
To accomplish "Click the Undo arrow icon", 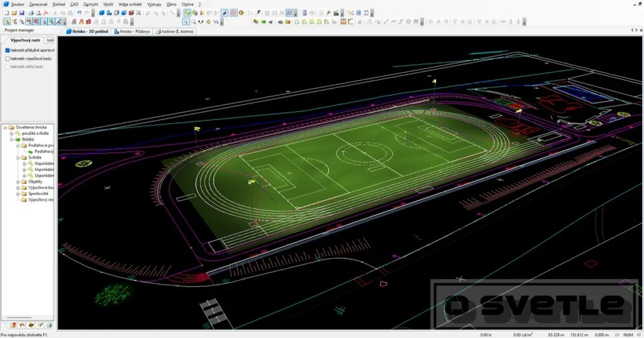I will (79, 13).
